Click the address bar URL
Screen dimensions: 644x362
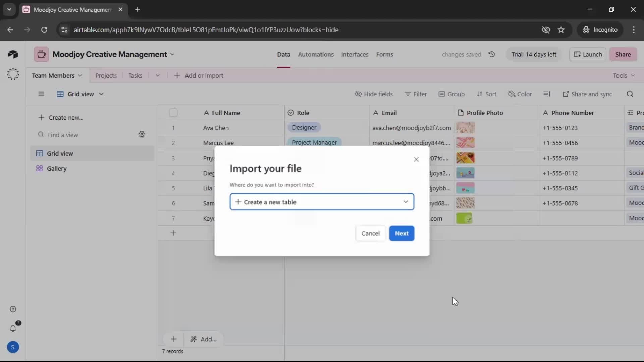click(206, 29)
